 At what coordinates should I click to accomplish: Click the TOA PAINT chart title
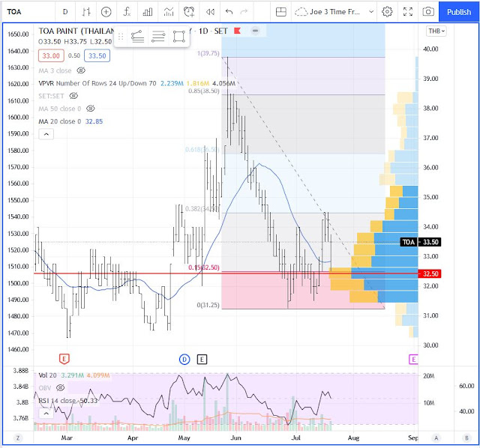pyautogui.click(x=76, y=31)
